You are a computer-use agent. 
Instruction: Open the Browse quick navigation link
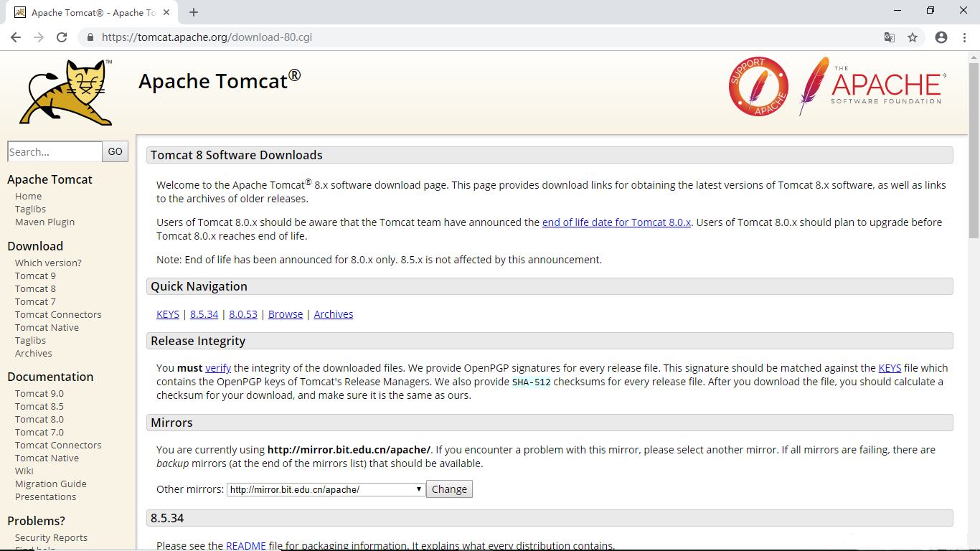pyautogui.click(x=286, y=314)
